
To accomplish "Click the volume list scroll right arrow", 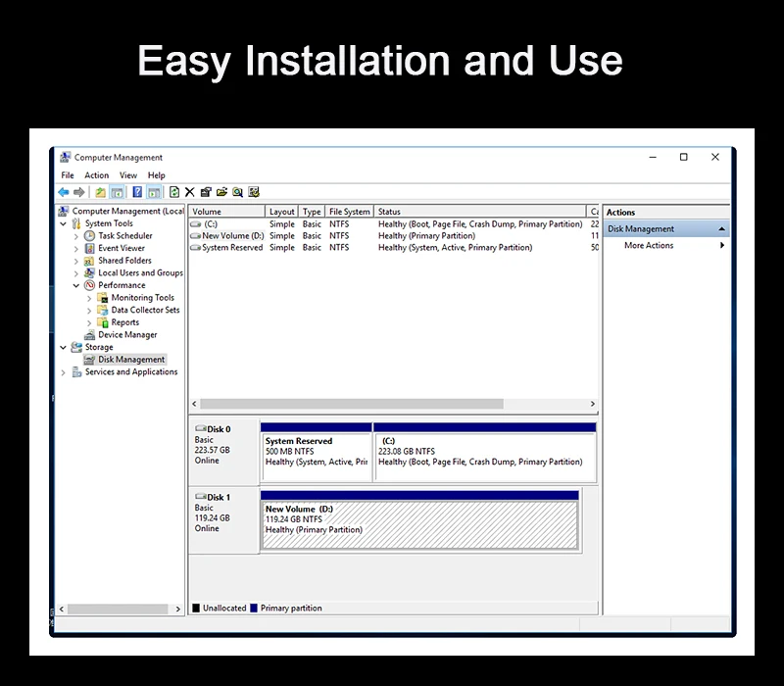I will [x=593, y=404].
